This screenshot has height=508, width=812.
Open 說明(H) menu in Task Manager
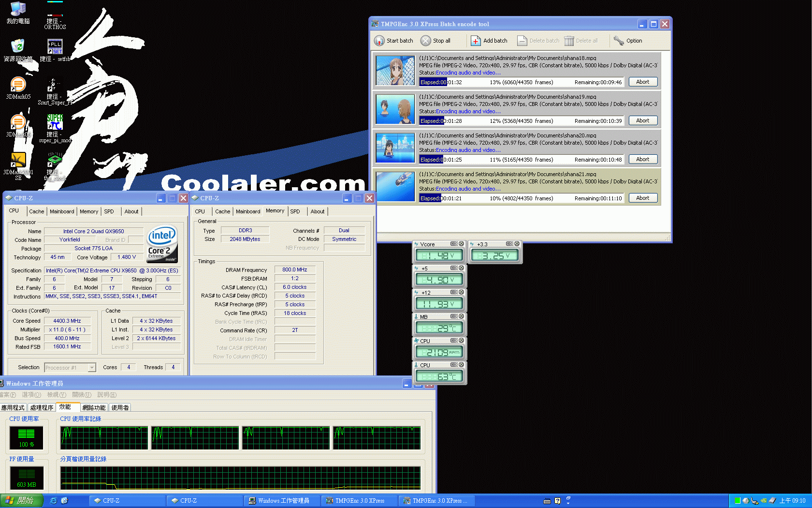point(107,395)
